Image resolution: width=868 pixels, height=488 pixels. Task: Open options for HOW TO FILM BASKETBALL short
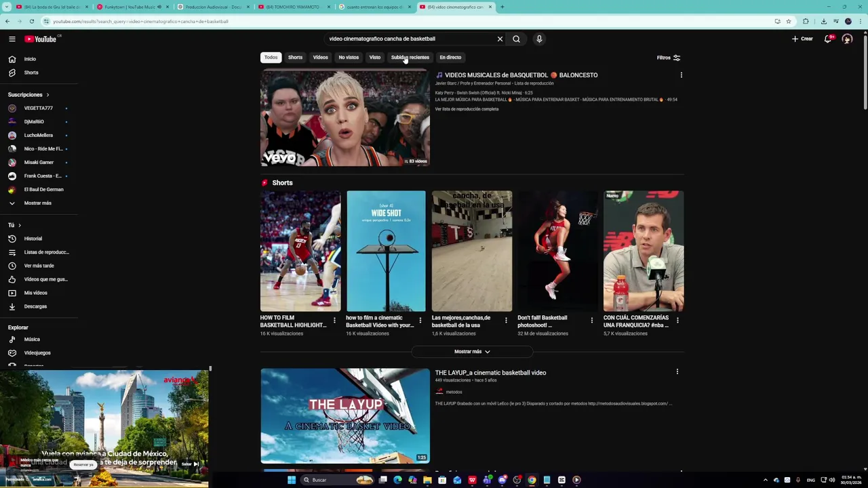click(334, 320)
